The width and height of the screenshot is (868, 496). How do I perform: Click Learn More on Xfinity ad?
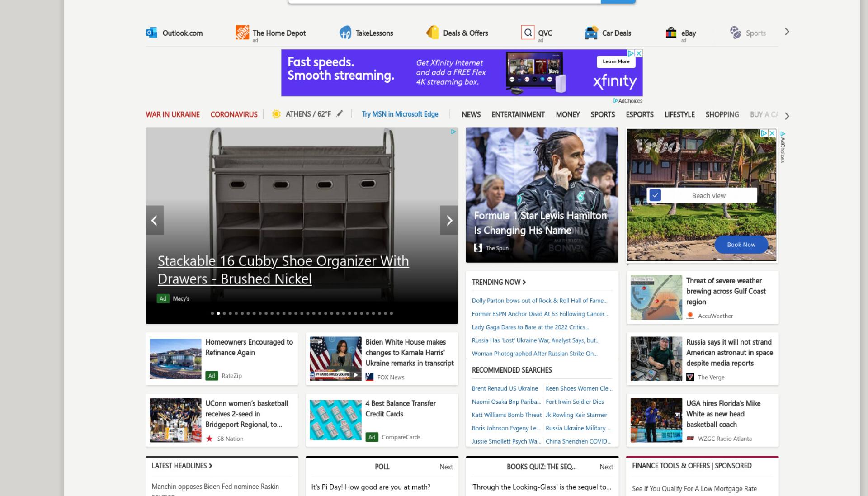[616, 61]
